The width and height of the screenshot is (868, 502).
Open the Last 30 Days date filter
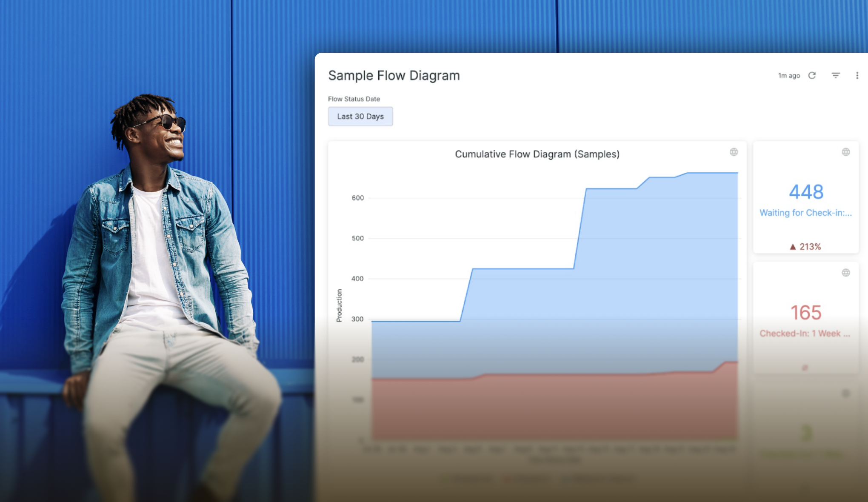point(360,117)
